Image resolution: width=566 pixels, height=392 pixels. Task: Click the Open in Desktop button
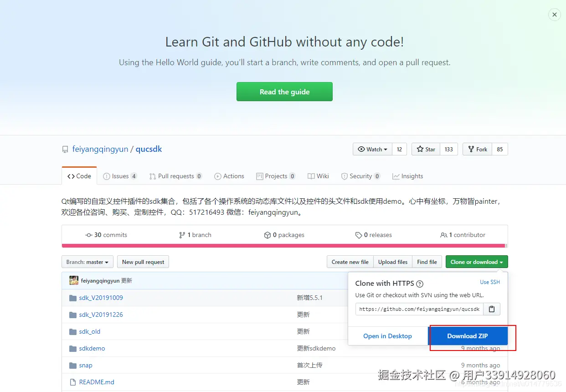[x=387, y=336]
